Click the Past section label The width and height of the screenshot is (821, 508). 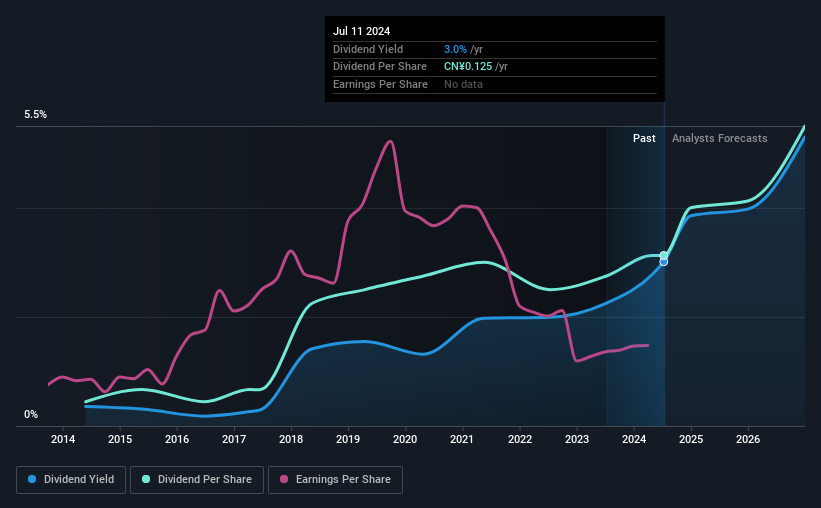click(644, 138)
